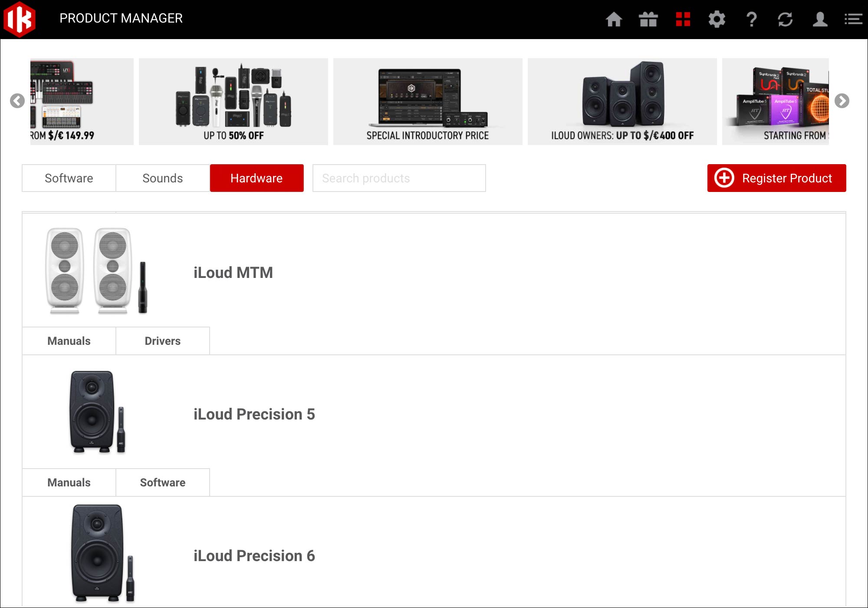The image size is (868, 608).
Task: Open settings via the gear icon
Action: 717,19
